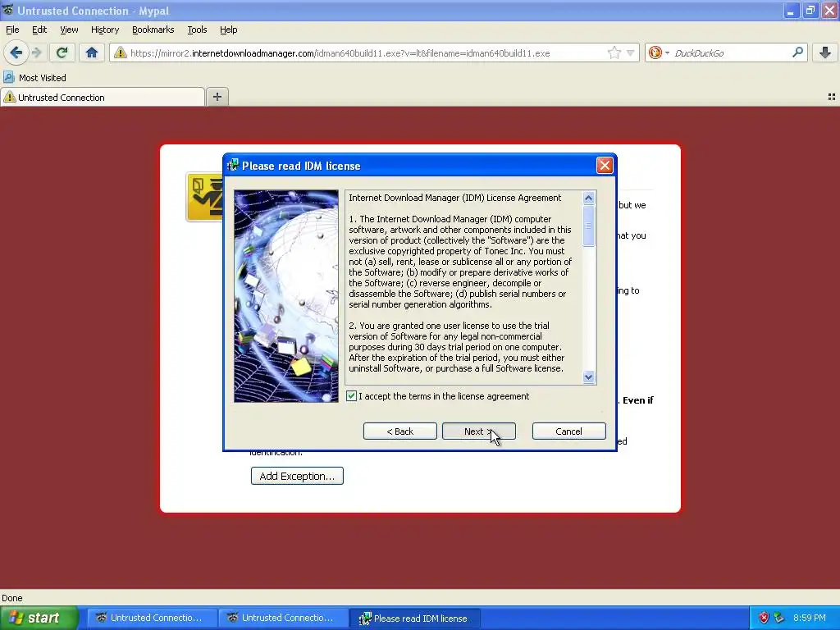The width and height of the screenshot is (840, 630).
Task: Click the browser forward arrow
Action: click(37, 52)
